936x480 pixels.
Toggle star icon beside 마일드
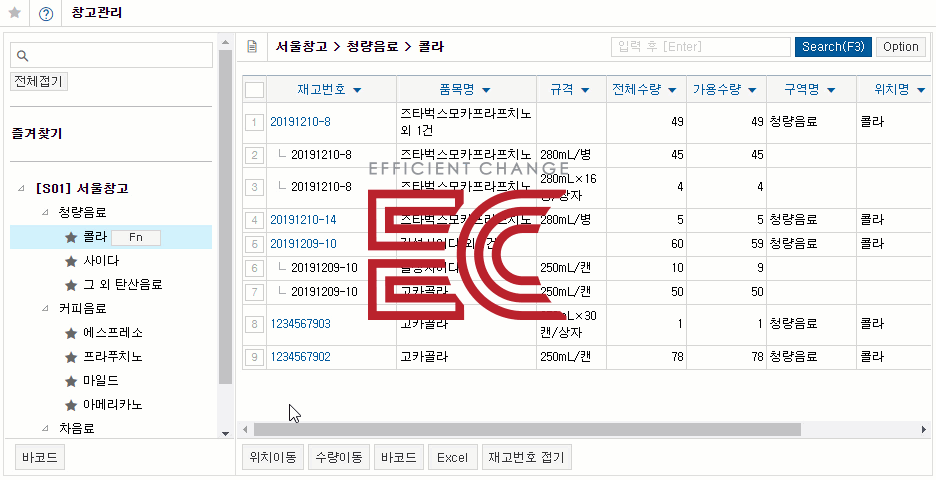pyautogui.click(x=71, y=381)
